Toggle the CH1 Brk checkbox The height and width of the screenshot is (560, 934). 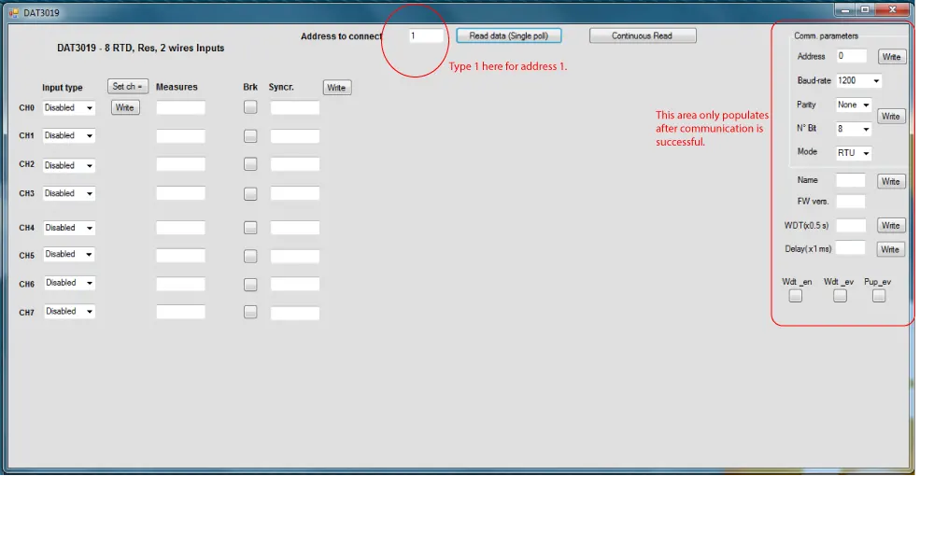tap(250, 136)
